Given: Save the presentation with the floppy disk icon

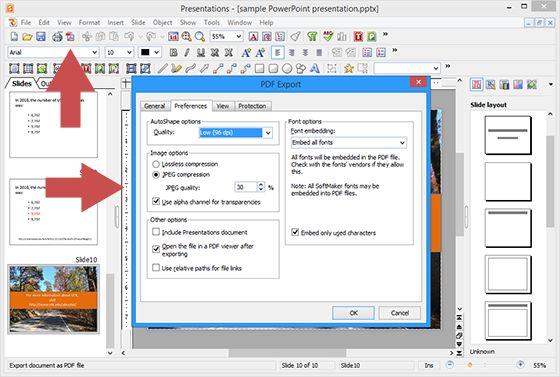Looking at the screenshot, I should point(41,37).
